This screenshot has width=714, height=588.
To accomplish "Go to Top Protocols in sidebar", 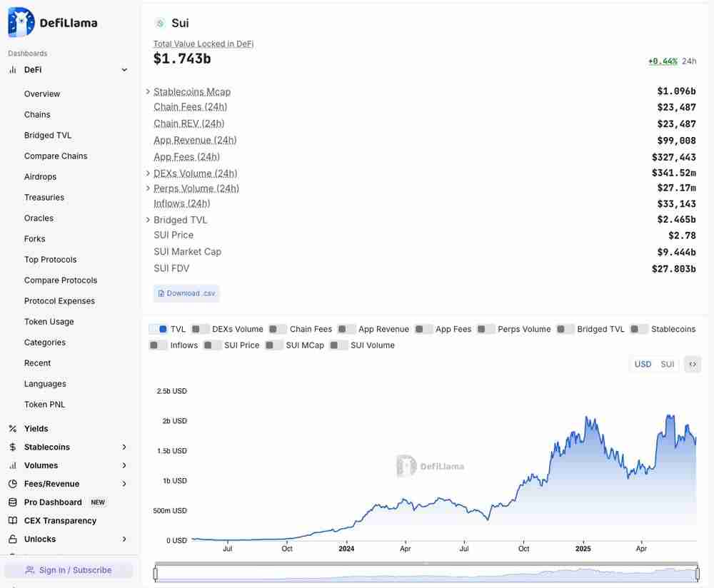I will coord(50,260).
